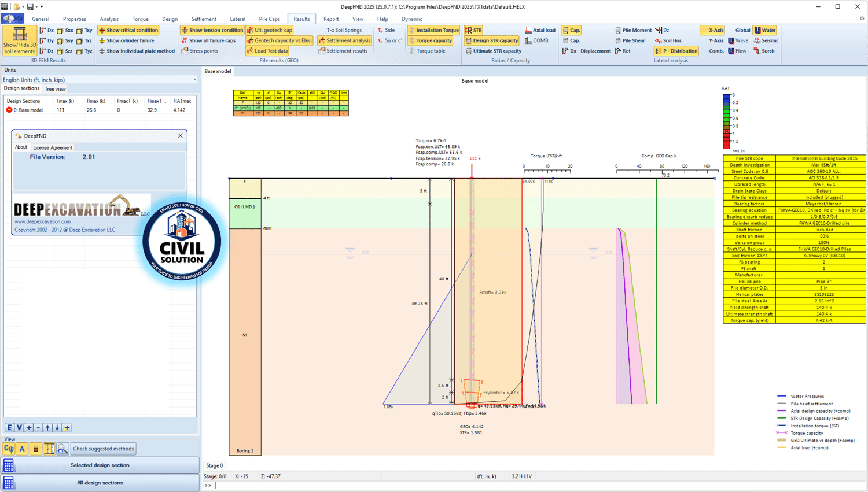The height and width of the screenshot is (492, 868).
Task: Click the Base model document tab
Action: click(x=218, y=71)
